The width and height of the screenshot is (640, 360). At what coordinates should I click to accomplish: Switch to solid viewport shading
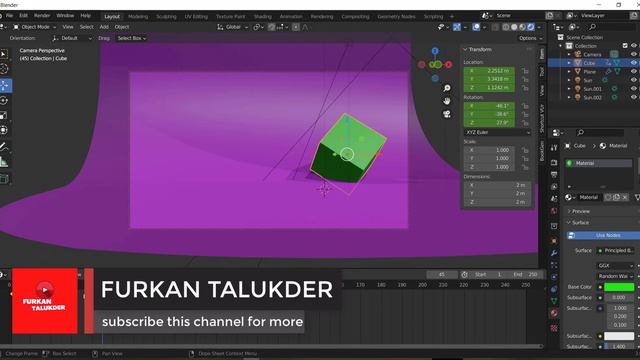[514, 27]
